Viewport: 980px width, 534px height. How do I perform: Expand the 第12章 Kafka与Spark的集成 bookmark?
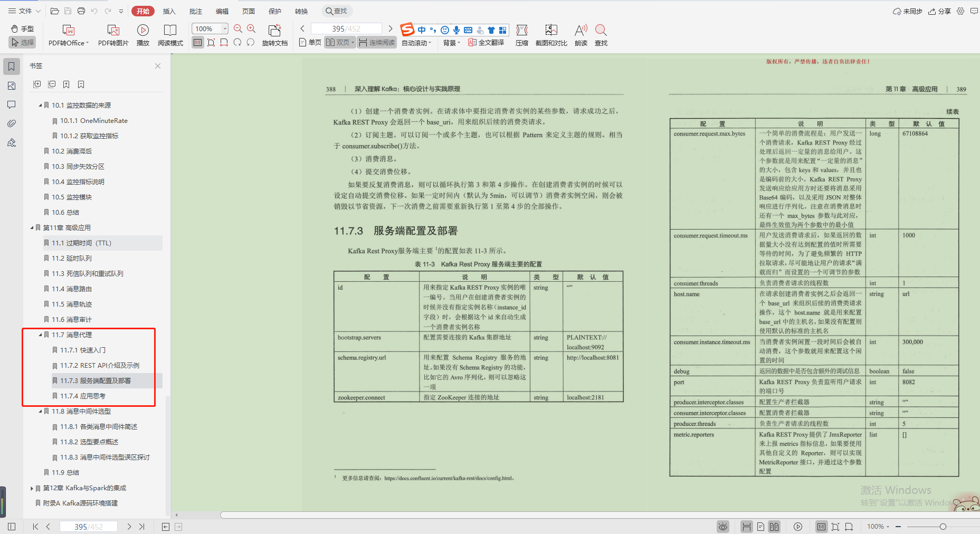pos(32,488)
